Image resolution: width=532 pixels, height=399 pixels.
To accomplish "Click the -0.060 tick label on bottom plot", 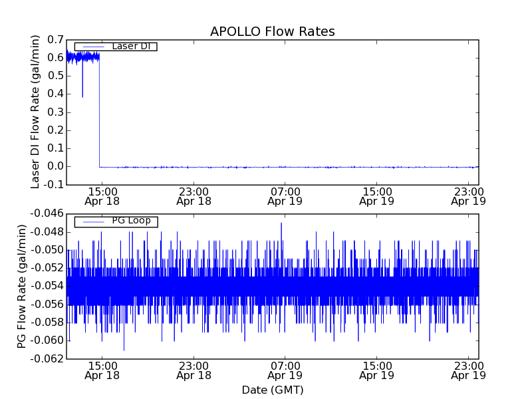I will click(47, 340).
